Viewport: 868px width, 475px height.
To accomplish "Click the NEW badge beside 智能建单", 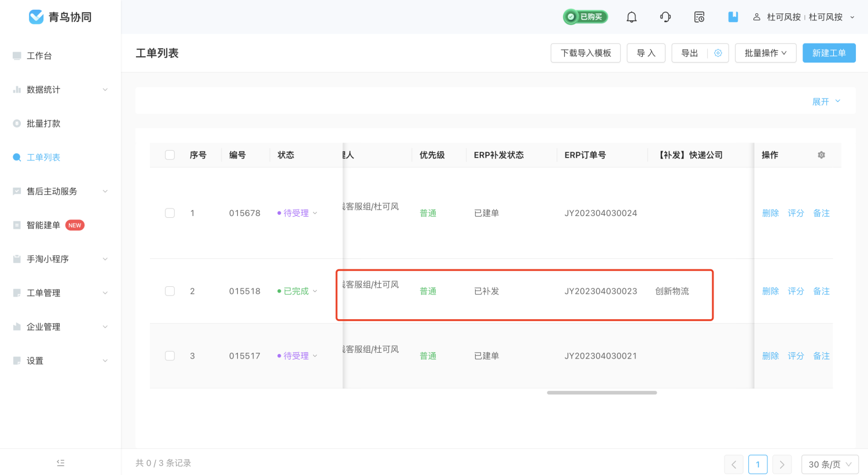I will 75,225.
